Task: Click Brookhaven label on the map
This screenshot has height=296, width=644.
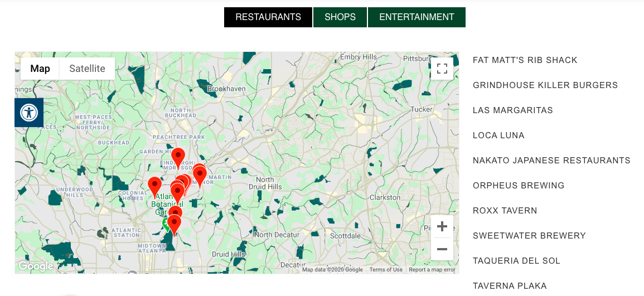Action: pos(226,89)
